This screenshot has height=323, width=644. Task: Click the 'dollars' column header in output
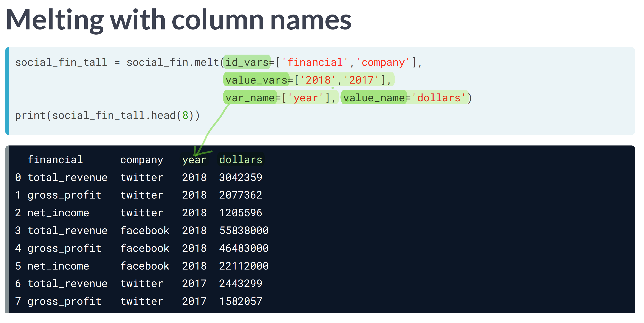[240, 160]
